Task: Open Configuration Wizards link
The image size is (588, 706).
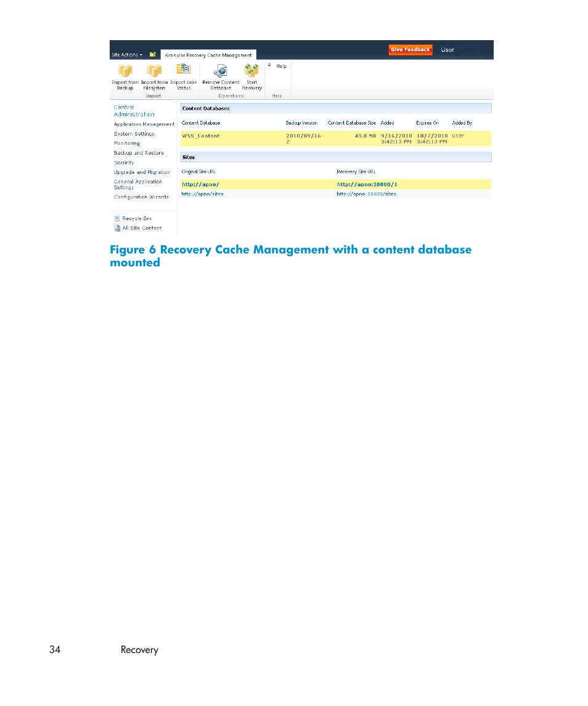Action: [141, 197]
